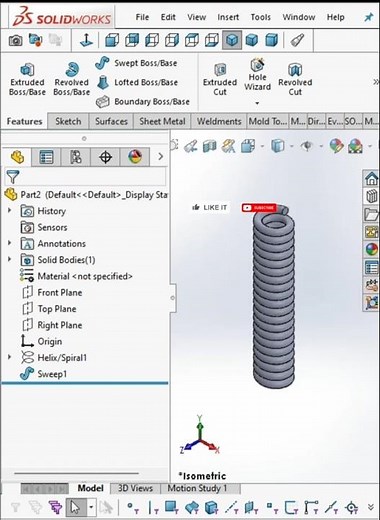Click the Extruded Boss/Base tool
The image size is (380, 520).
click(x=27, y=79)
